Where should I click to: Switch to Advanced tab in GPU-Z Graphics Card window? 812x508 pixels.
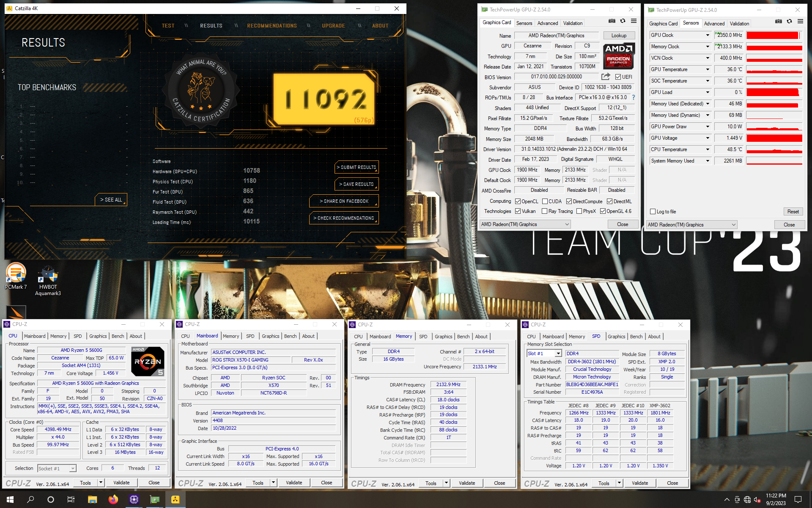click(x=548, y=23)
